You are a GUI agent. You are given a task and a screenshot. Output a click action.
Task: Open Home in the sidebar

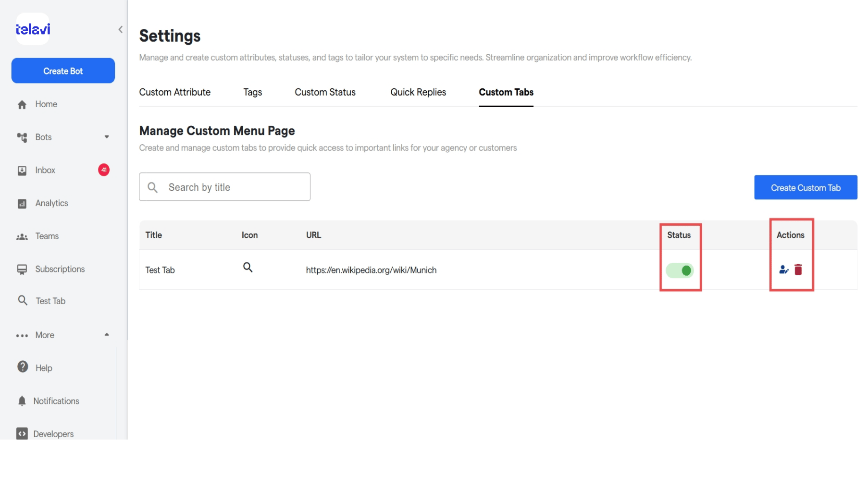click(46, 104)
